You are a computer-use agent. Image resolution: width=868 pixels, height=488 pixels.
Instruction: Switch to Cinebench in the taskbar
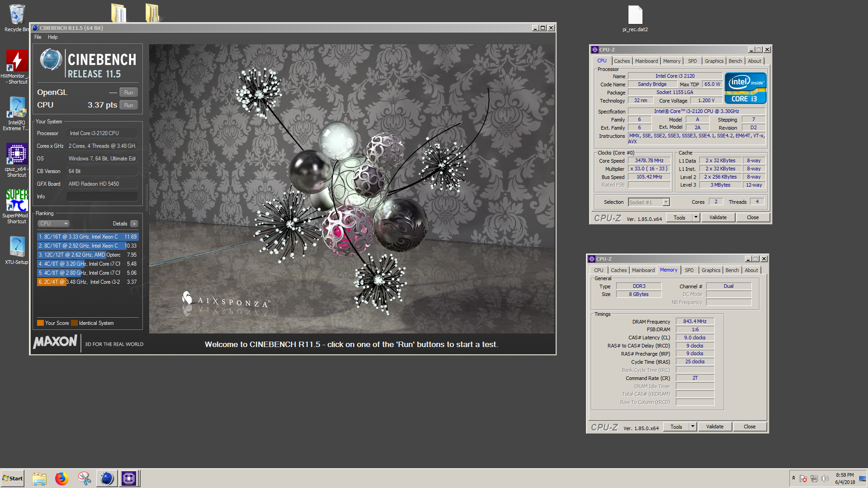pyautogui.click(x=107, y=479)
